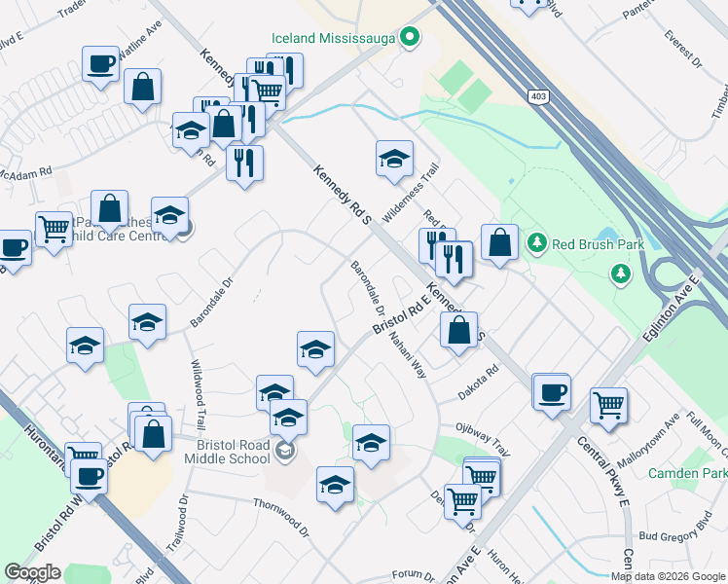
Task: Click shopping bag marker above Child Care Centre label
Action: point(110,209)
